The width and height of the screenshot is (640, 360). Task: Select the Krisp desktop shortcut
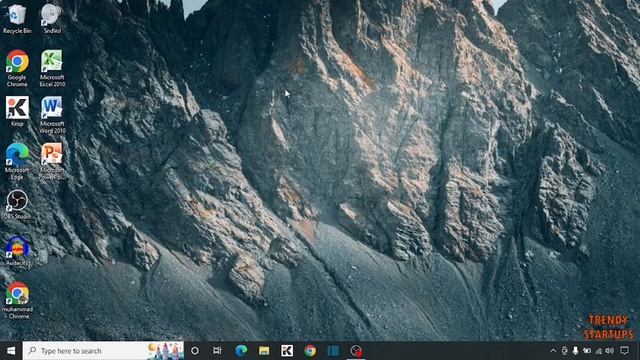[17, 111]
